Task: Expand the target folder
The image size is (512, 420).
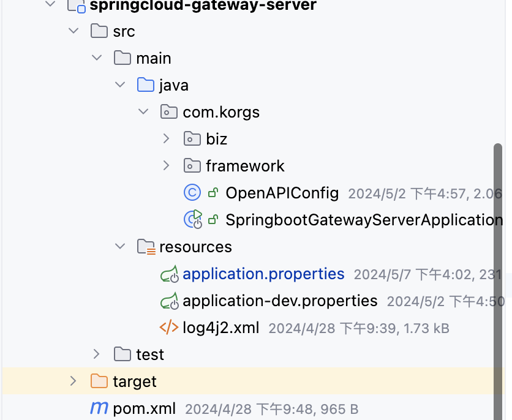Action: 73,381
